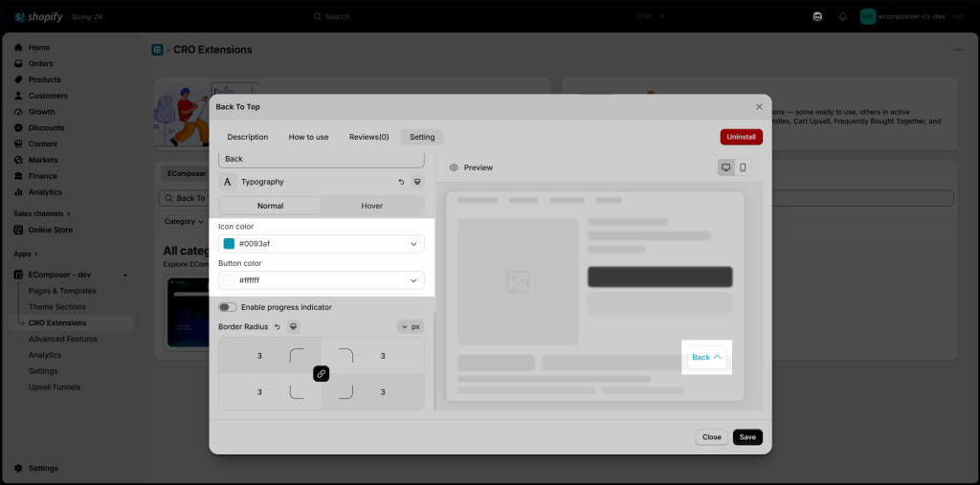Open the notifications bell icon
Viewport: 980px width, 485px height.
coord(842,16)
